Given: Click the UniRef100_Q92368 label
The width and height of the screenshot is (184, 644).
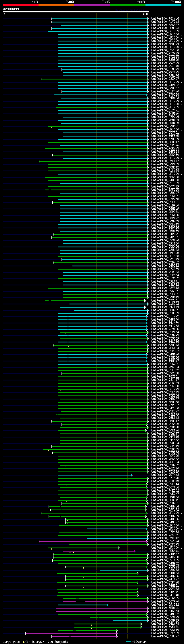Looking at the screenshot, I should [x=165, y=373].
